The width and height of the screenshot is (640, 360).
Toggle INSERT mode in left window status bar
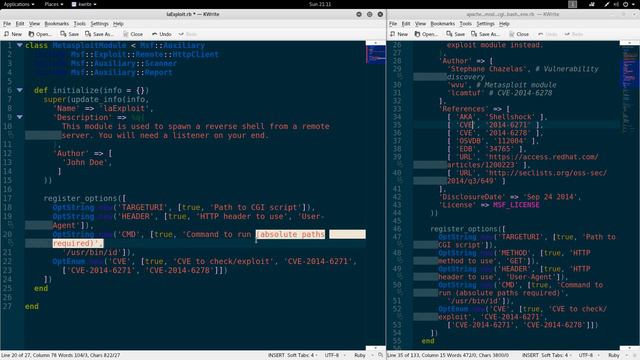276,356
